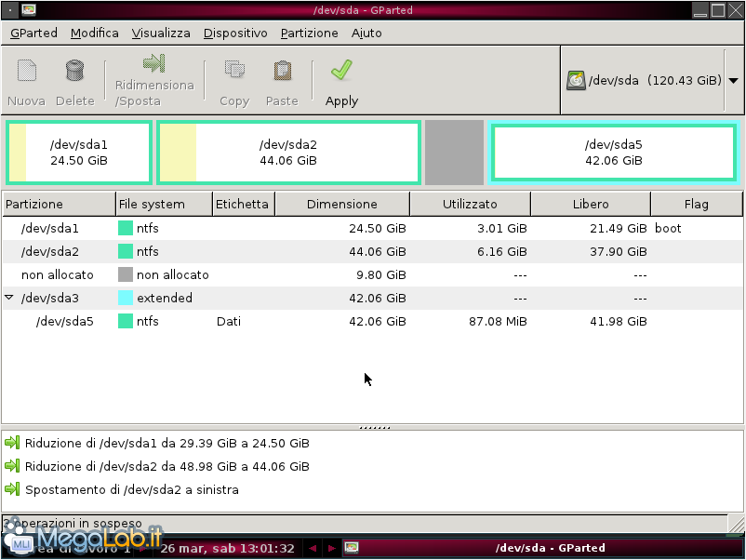Select the non allocato partition row
The width and height of the screenshot is (746, 560).
pos(372,275)
